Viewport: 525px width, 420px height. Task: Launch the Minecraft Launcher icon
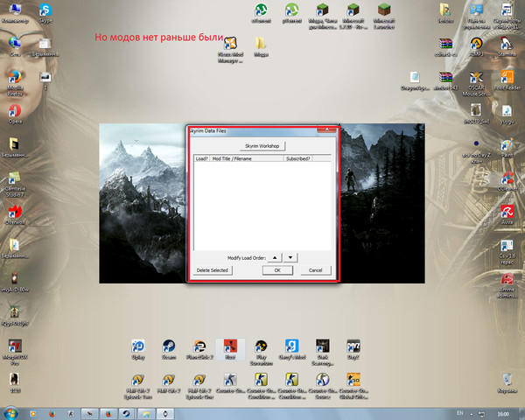pos(384,16)
